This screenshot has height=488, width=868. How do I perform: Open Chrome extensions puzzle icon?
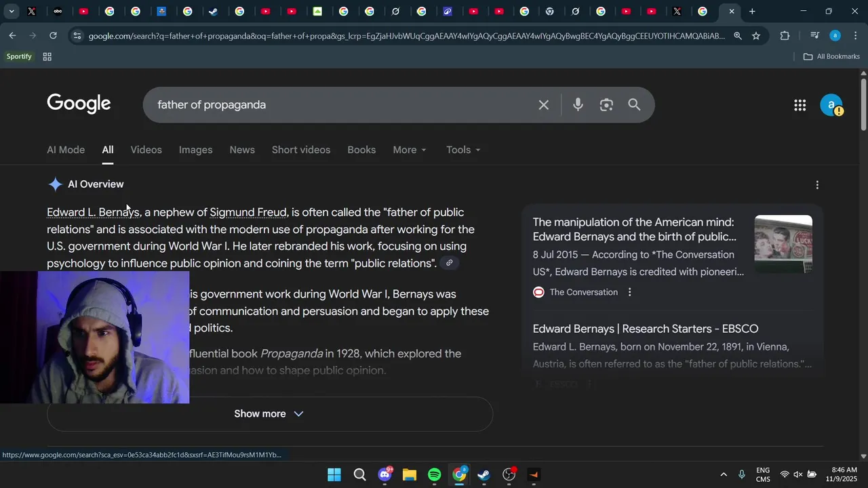(785, 36)
